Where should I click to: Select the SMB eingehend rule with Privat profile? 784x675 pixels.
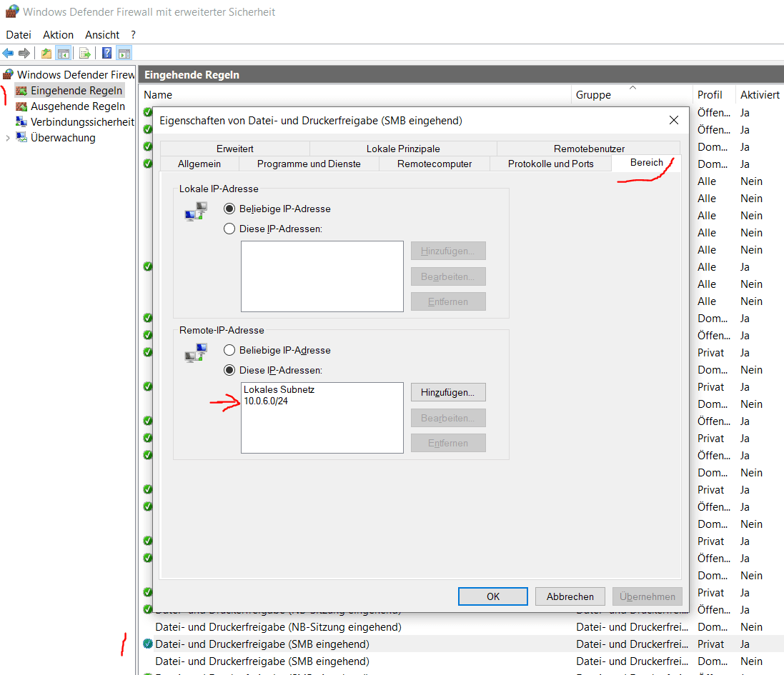pos(461,644)
